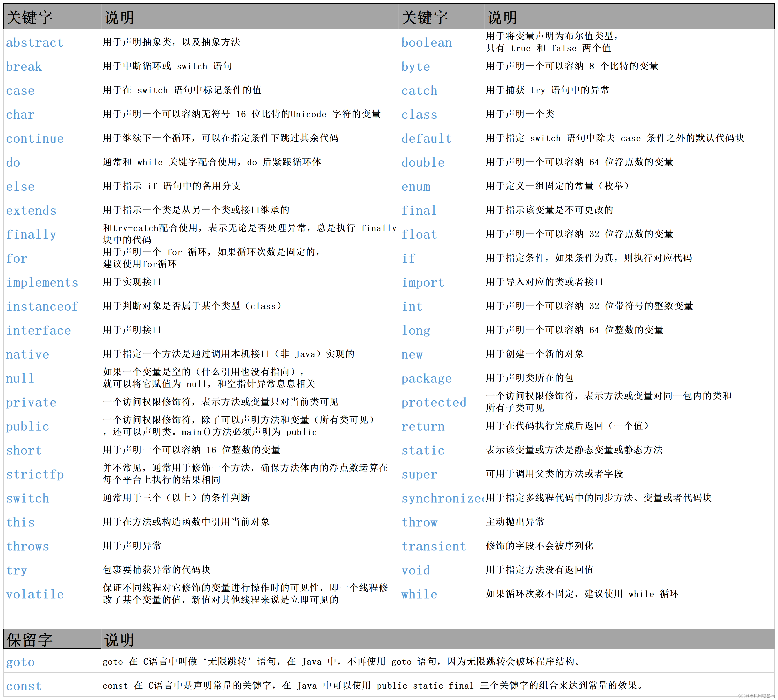Click '用于声明抽象类，以及抽象方法' description
This screenshot has height=700, width=778.
click(x=172, y=42)
